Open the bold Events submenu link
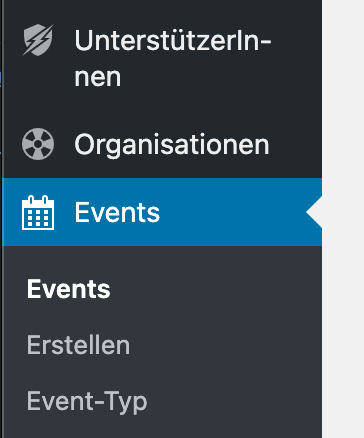This screenshot has height=438, width=364. pyautogui.click(x=68, y=289)
